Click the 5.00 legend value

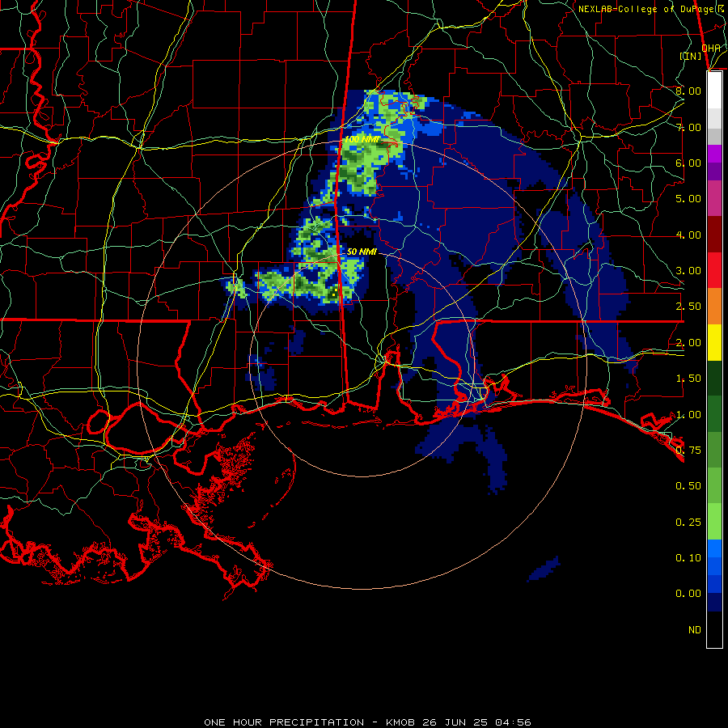click(688, 199)
